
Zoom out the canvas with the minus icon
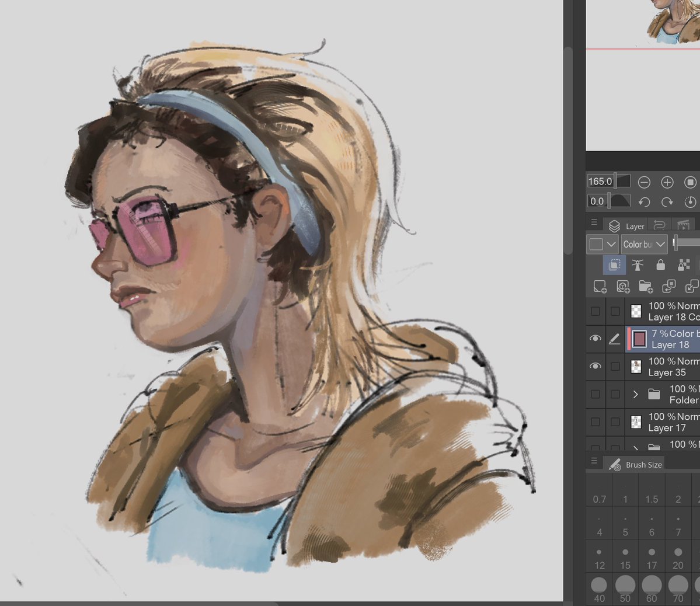pyautogui.click(x=644, y=182)
